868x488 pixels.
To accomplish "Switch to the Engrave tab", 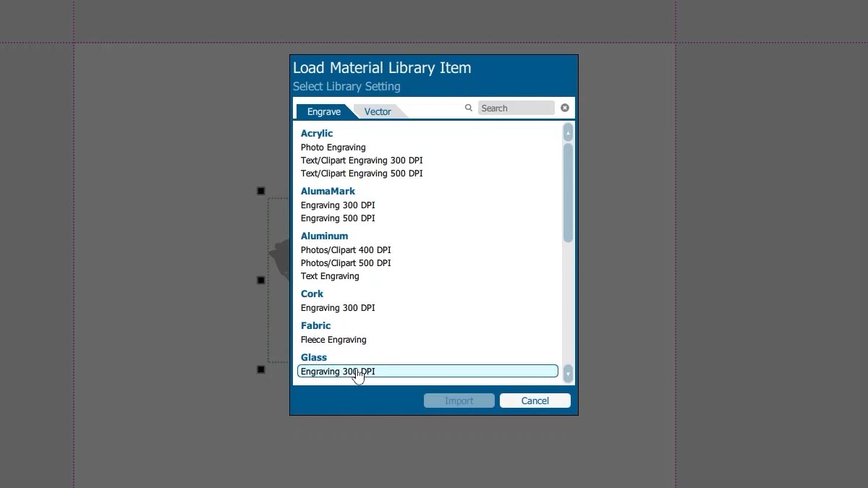I will click(x=324, y=111).
